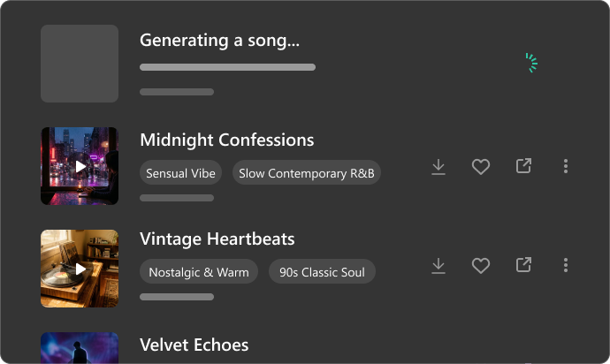Open more options for Midnight Confessions
Screen dimensions: 610x364
565,166
